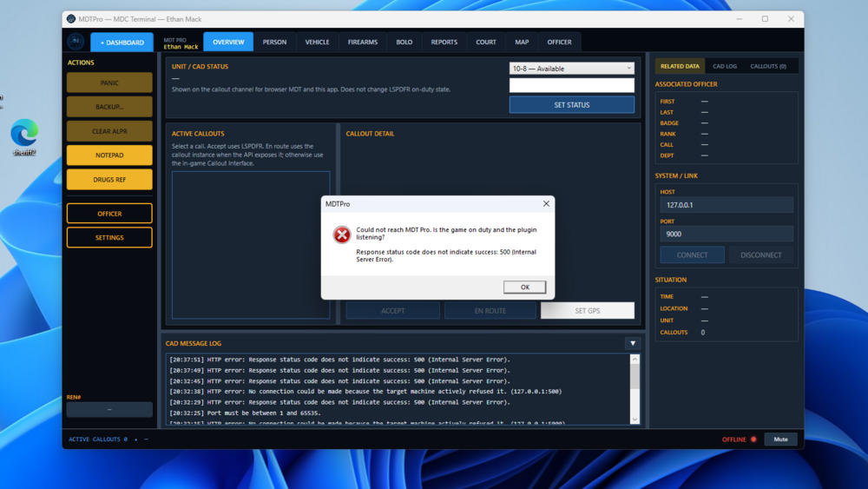This screenshot has width=868, height=489.
Task: Click the Disconnect button
Action: tap(760, 254)
